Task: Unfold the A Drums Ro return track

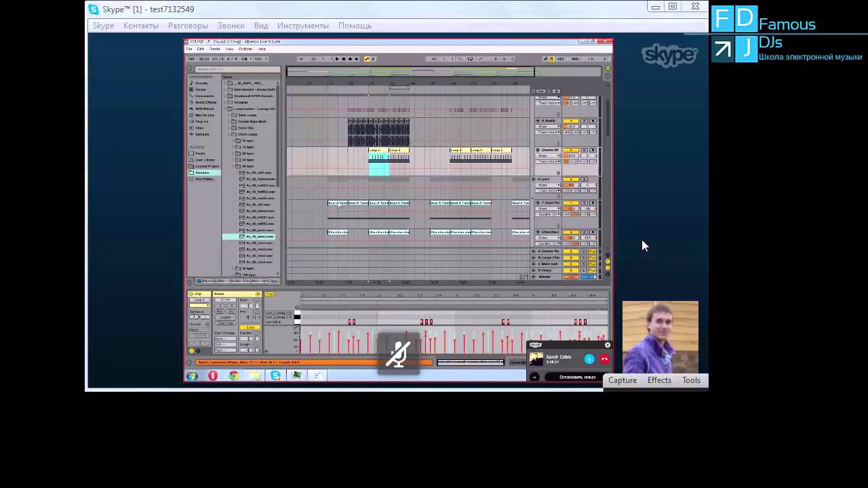Action: point(534,251)
